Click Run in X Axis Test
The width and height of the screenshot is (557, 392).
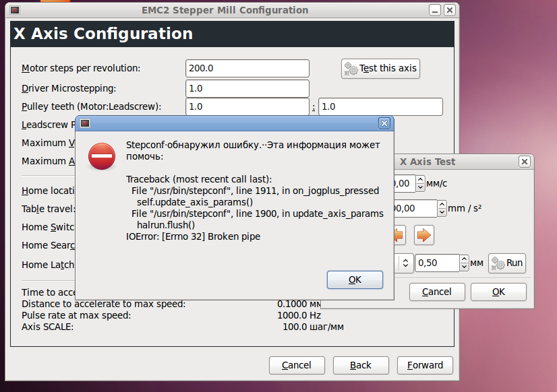coord(507,263)
